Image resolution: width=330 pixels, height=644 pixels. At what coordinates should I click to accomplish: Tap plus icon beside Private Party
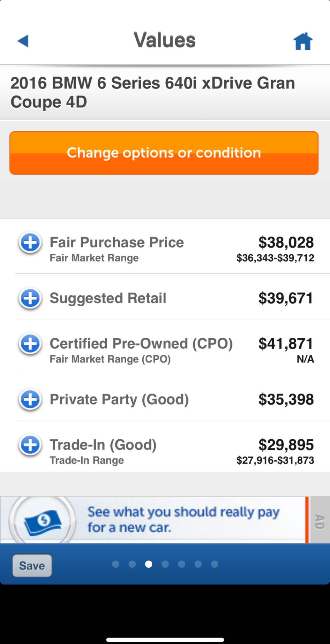[x=30, y=400]
